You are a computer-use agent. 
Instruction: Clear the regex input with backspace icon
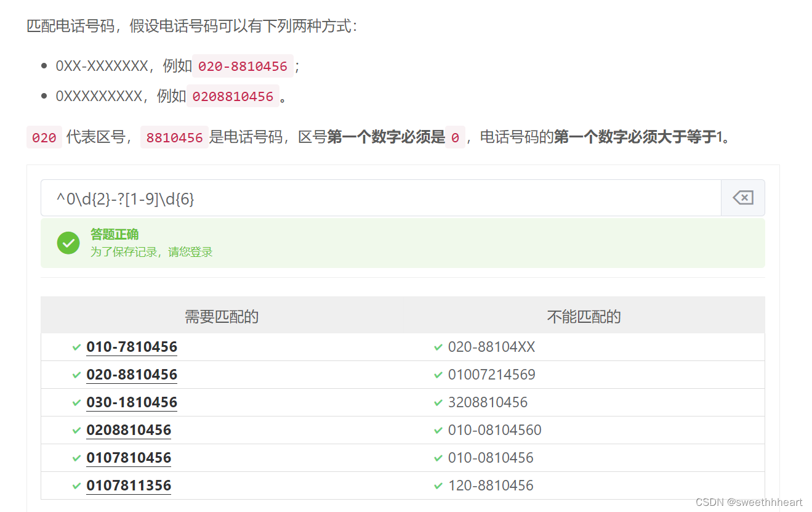[x=743, y=198]
